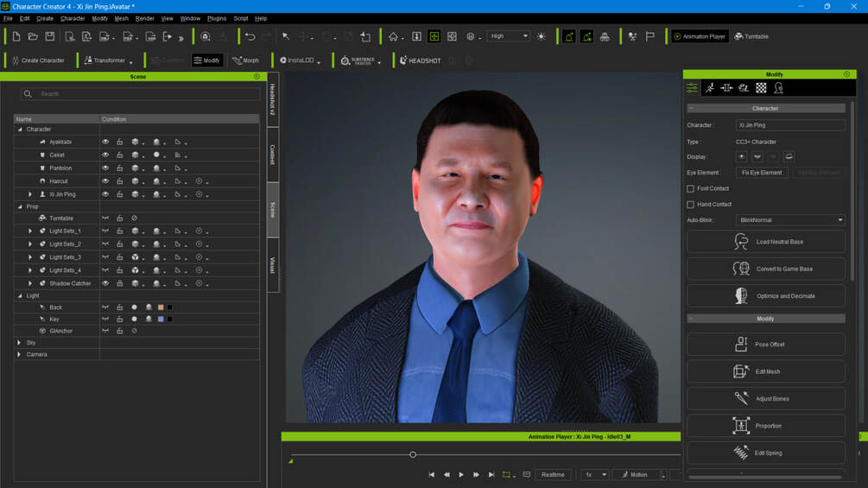Launch Substance Painter plugin

tap(358, 60)
